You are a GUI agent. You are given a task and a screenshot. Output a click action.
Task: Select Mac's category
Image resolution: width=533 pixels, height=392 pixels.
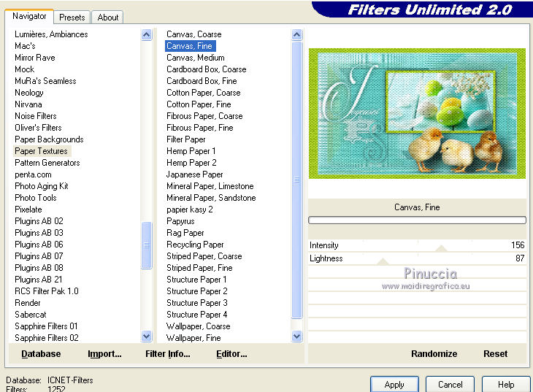coord(25,46)
